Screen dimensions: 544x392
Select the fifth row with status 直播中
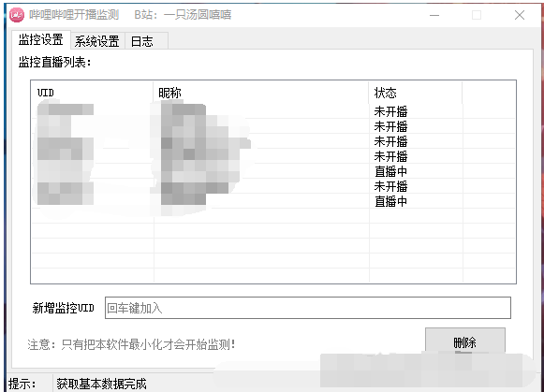(273, 171)
